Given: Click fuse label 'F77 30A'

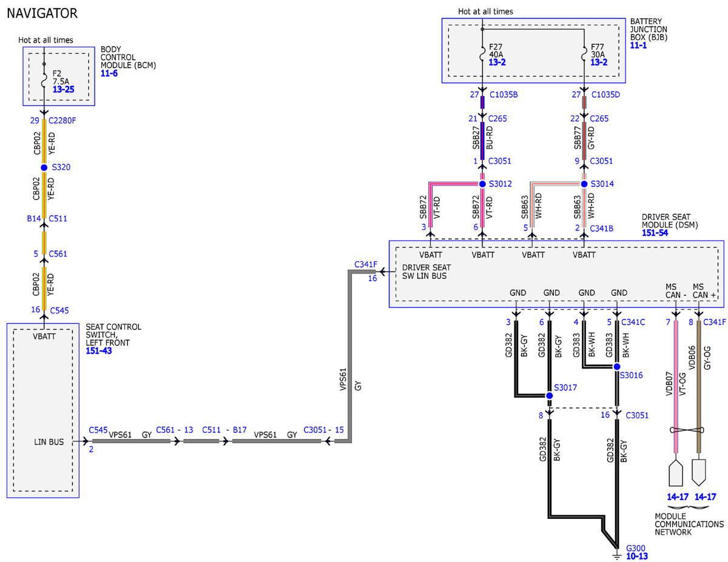Looking at the screenshot, I should [598, 50].
